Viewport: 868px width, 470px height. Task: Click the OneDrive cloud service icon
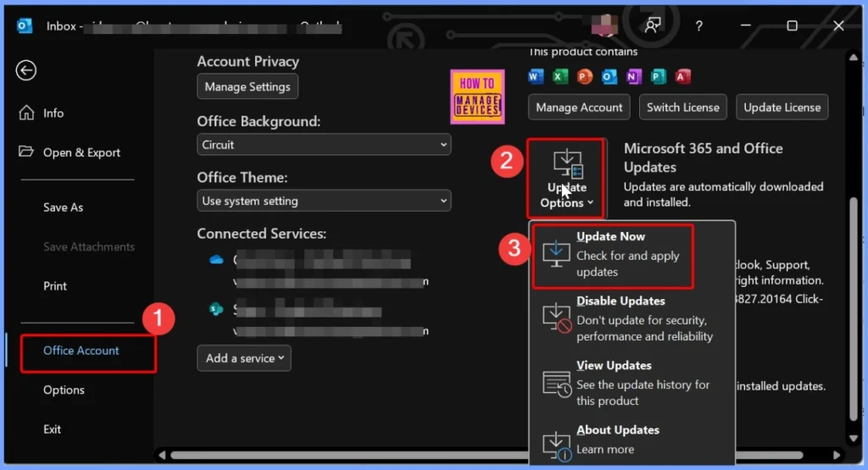[216, 259]
